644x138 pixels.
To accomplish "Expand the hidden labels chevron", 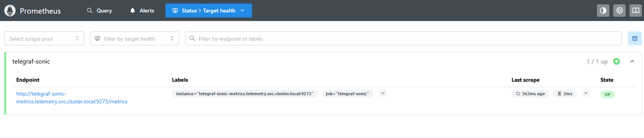I will pyautogui.click(x=383, y=93).
